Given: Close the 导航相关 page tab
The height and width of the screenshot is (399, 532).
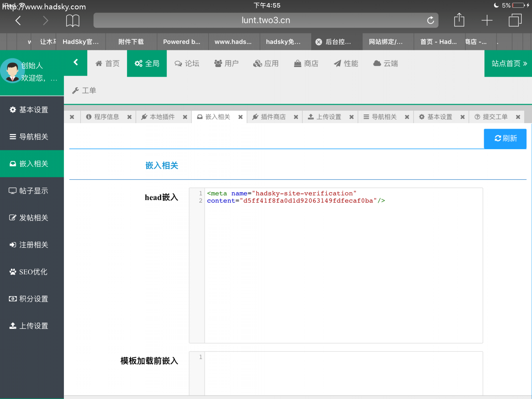Looking at the screenshot, I should point(407,117).
